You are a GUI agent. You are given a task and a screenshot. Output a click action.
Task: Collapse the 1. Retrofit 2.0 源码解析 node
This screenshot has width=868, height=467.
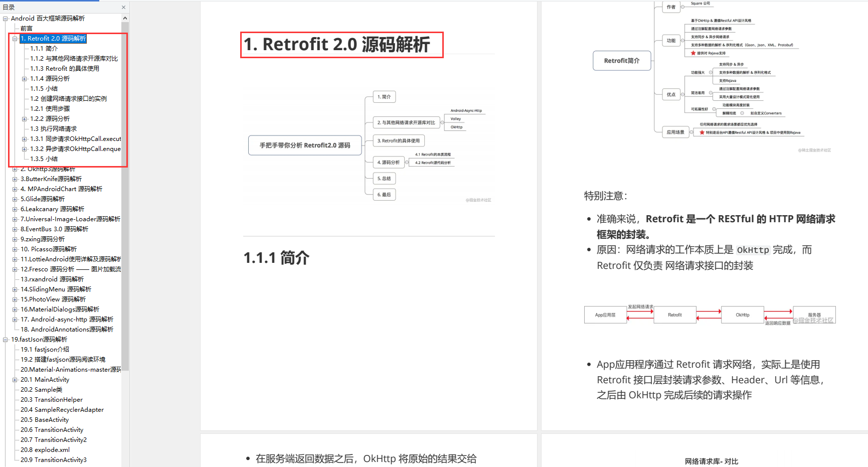(x=15, y=39)
